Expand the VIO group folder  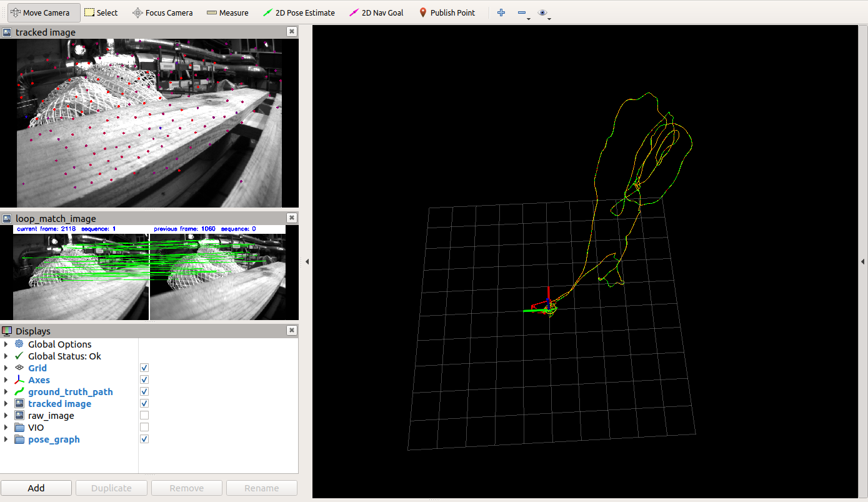pos(6,428)
